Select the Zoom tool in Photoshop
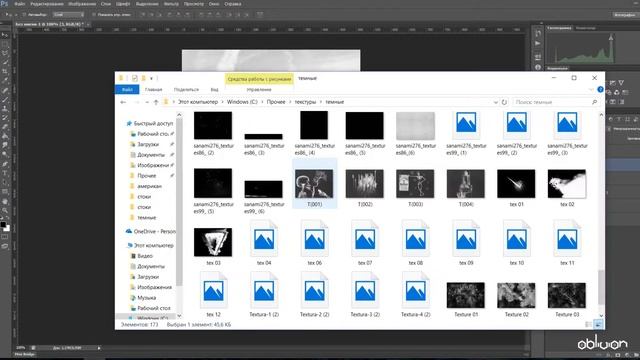 5,210
